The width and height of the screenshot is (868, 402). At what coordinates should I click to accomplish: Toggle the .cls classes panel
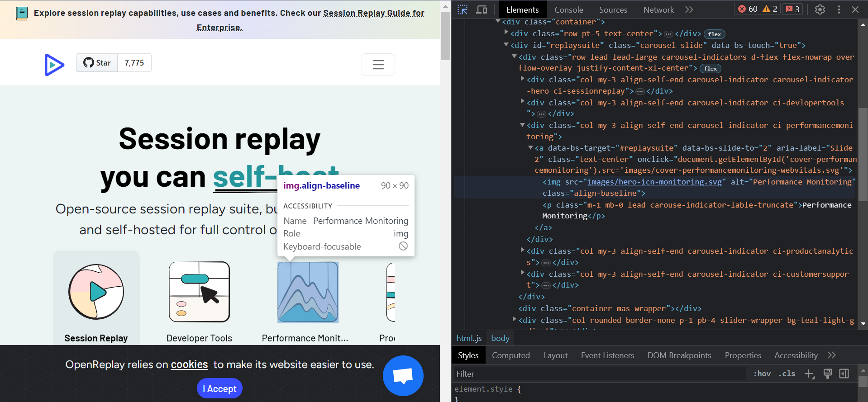(x=787, y=374)
